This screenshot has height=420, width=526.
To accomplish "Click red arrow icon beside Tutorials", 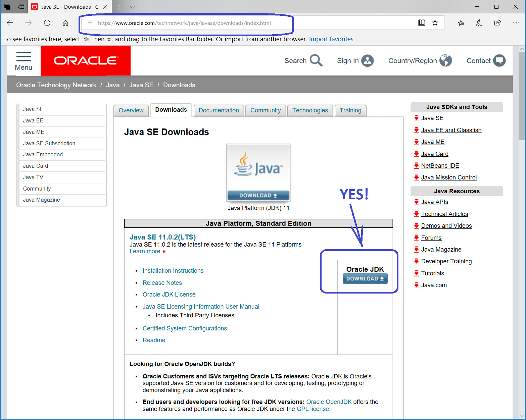I will [417, 273].
